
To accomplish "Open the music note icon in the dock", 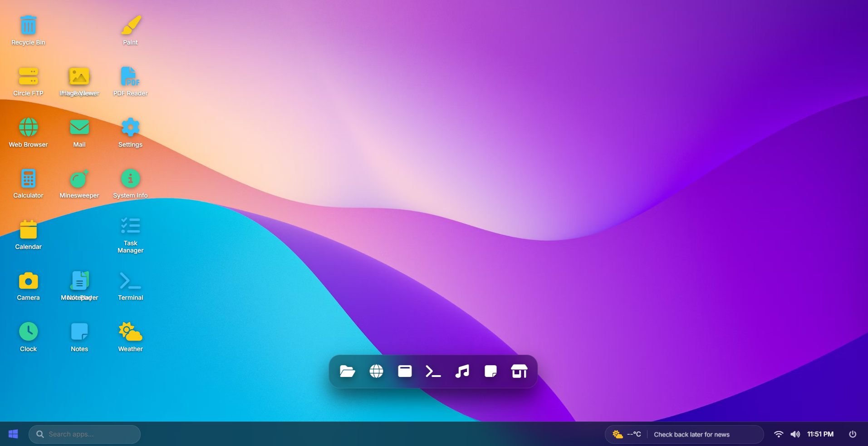I will tap(462, 372).
